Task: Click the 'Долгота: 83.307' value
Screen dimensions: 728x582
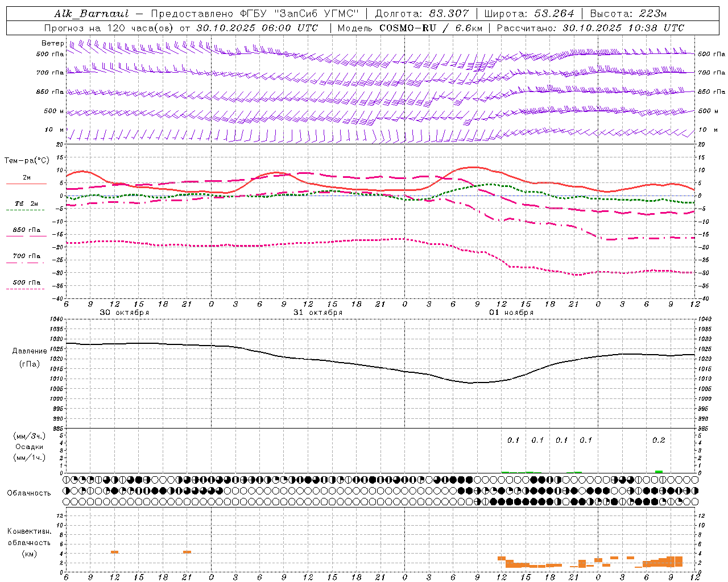Action: click(422, 14)
